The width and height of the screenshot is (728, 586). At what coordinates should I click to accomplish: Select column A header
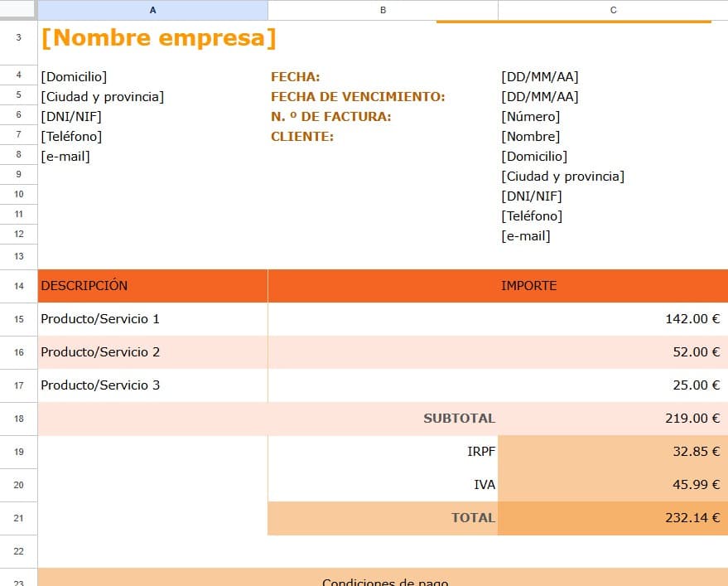pyautogui.click(x=152, y=10)
